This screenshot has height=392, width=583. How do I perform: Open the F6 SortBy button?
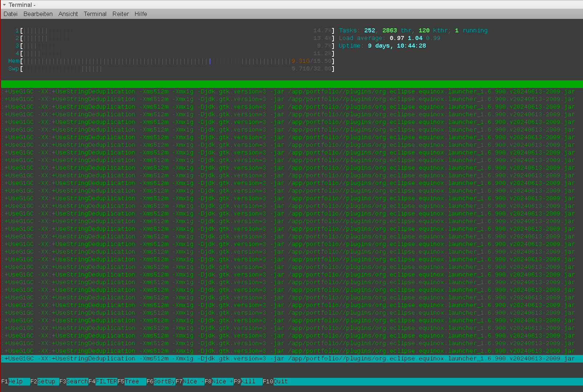point(161,381)
